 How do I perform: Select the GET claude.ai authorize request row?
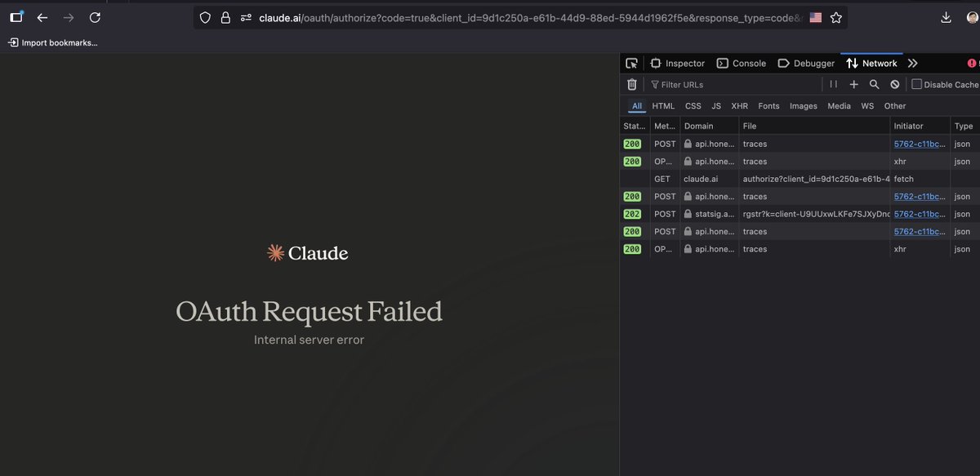click(800, 179)
